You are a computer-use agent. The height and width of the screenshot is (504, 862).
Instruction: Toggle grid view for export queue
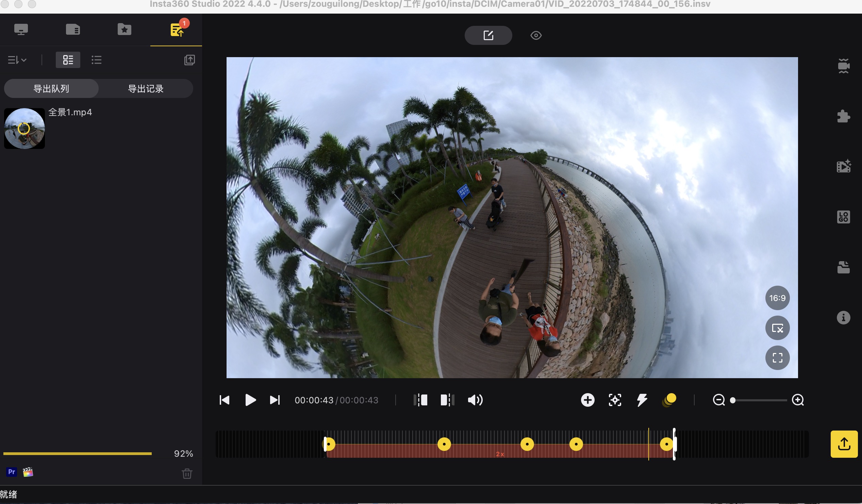tap(68, 60)
